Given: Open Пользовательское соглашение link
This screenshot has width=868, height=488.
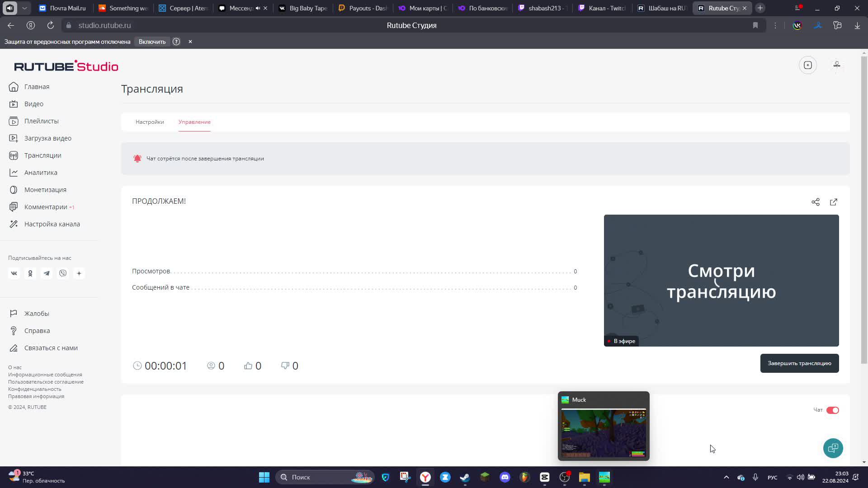Looking at the screenshot, I should point(46,382).
